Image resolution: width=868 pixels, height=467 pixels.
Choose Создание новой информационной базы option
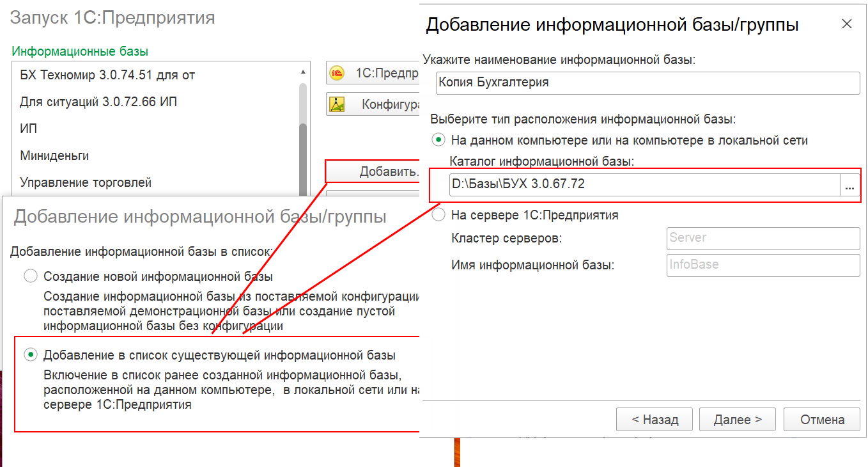pos(30,276)
